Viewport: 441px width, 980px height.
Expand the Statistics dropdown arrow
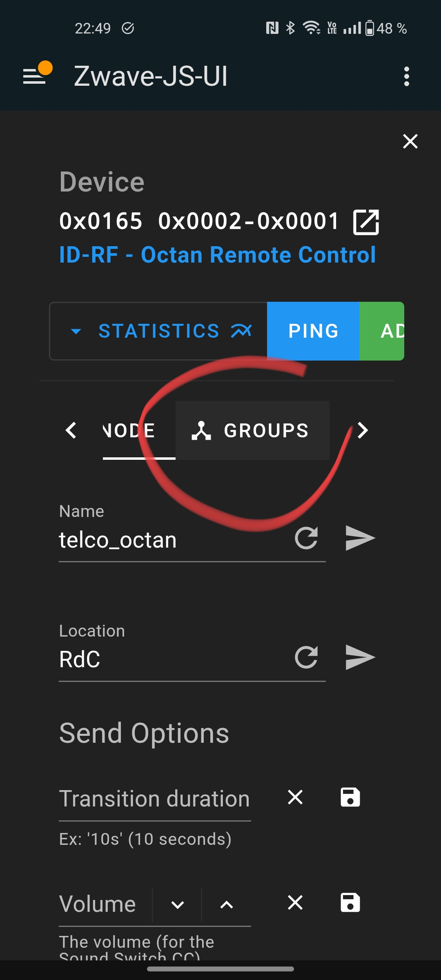point(76,331)
